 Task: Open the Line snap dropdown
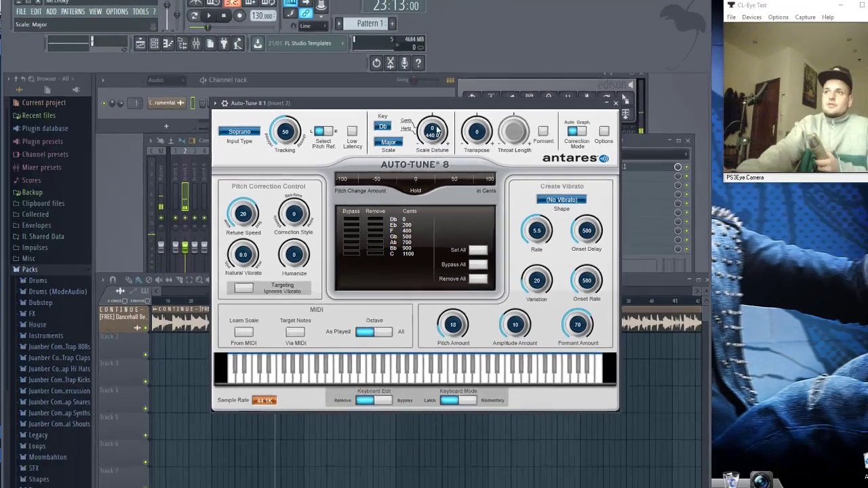point(312,26)
